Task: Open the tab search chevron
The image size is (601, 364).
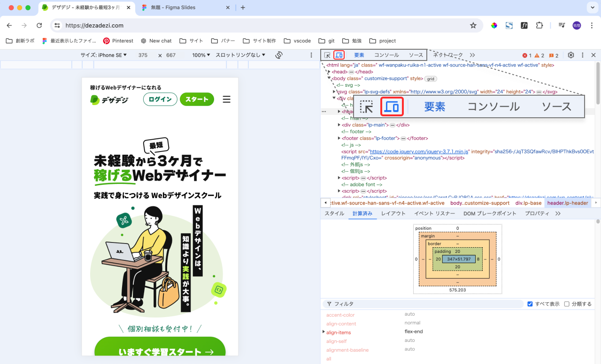Action: pos(592,8)
